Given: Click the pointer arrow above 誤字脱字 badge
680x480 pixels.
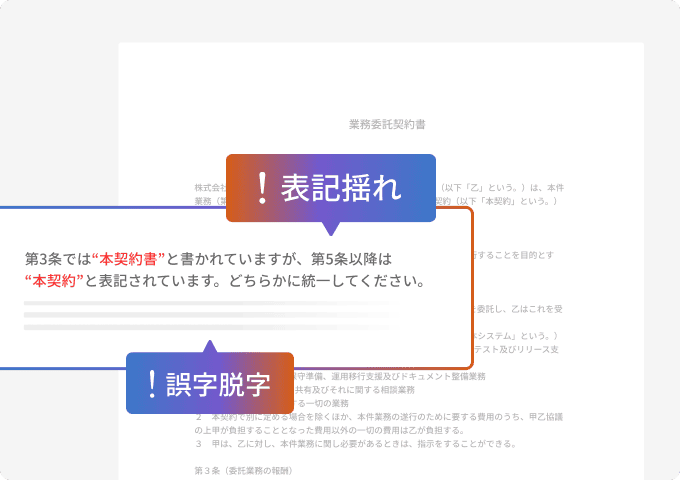Looking at the screenshot, I should click(x=209, y=346).
